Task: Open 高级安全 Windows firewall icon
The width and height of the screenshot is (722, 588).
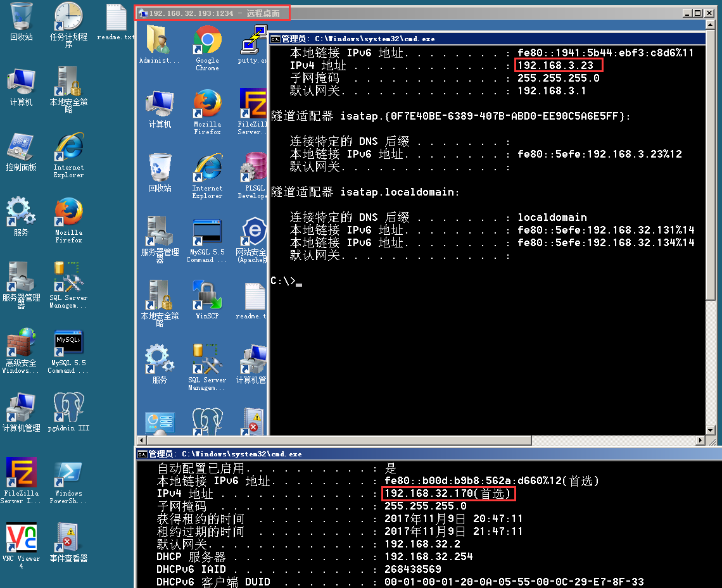Action: [21, 351]
